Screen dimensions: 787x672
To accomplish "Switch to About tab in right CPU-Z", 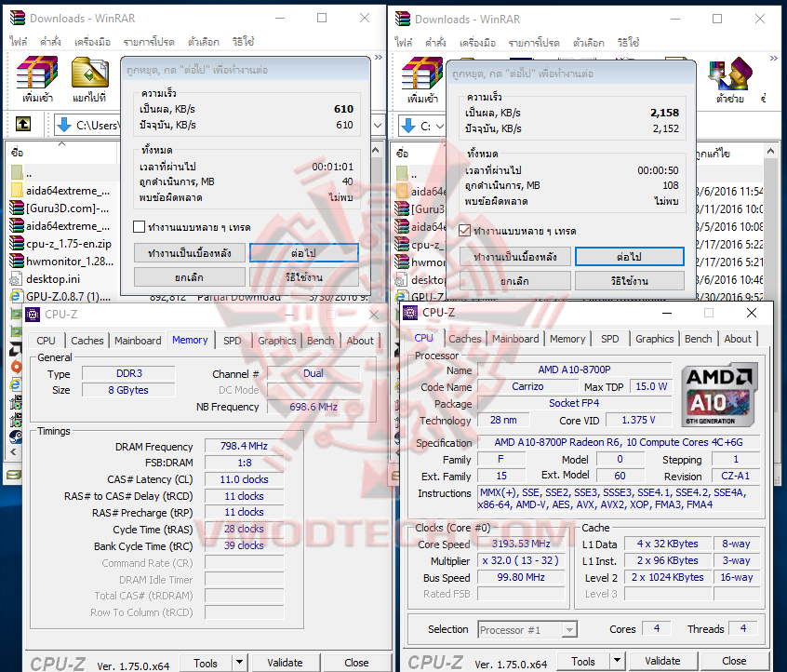I will [738, 339].
